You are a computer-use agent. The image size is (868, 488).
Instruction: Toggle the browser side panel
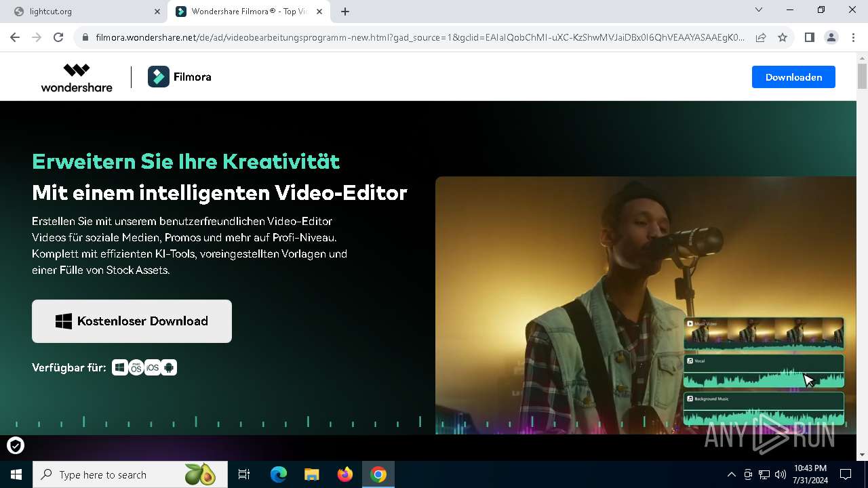click(809, 38)
